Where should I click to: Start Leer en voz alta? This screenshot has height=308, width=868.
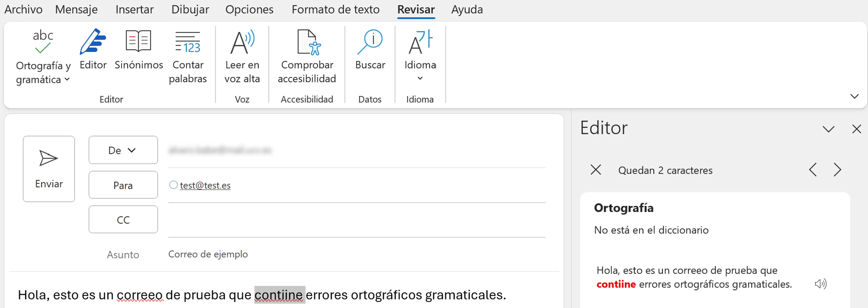pyautogui.click(x=242, y=57)
